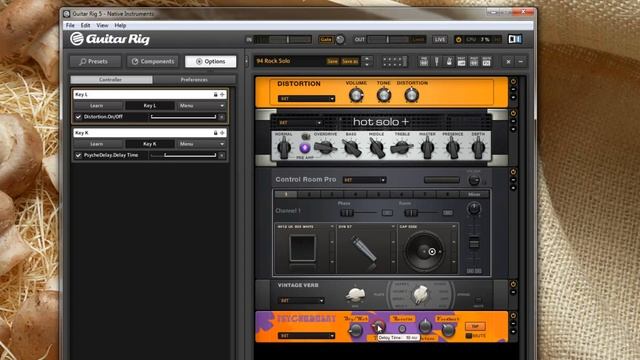This screenshot has height=360, width=640.
Task: Click Learn button for Key K
Action: (97, 144)
